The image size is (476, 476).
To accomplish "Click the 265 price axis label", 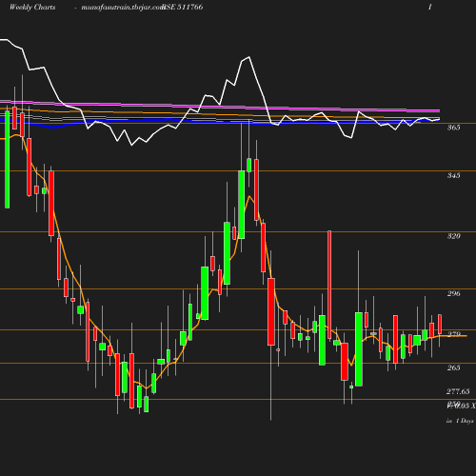I will point(453,367).
